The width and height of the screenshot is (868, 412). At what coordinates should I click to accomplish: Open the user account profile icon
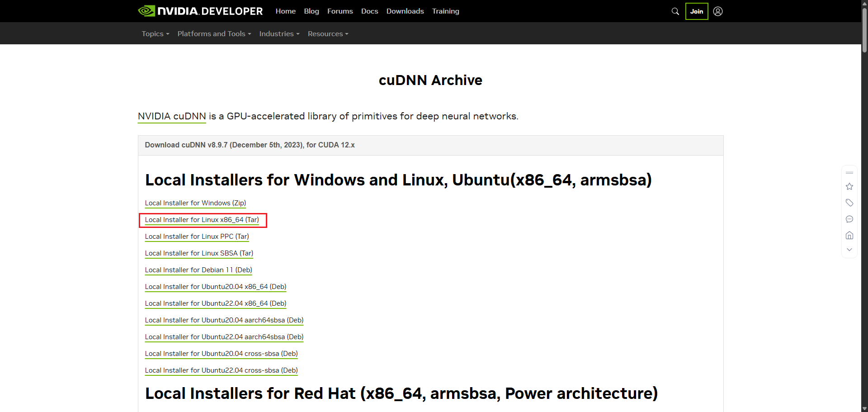(718, 11)
